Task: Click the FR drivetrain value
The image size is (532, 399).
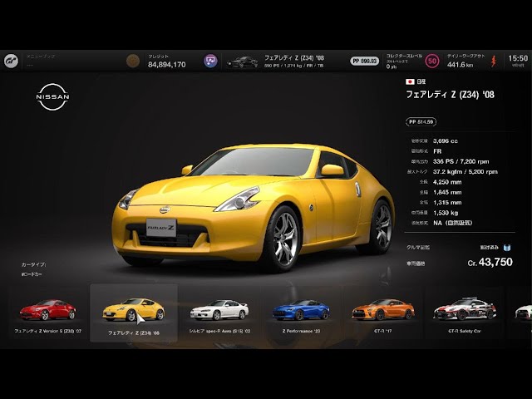Action: tap(437, 151)
